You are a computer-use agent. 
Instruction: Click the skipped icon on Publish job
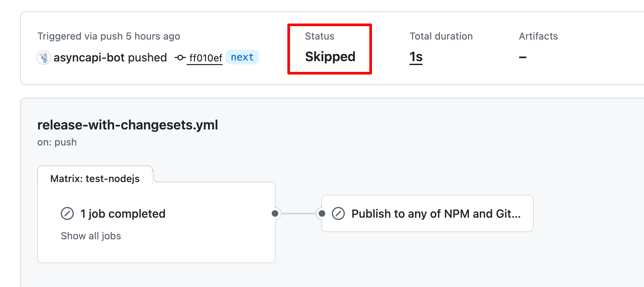pos(338,213)
